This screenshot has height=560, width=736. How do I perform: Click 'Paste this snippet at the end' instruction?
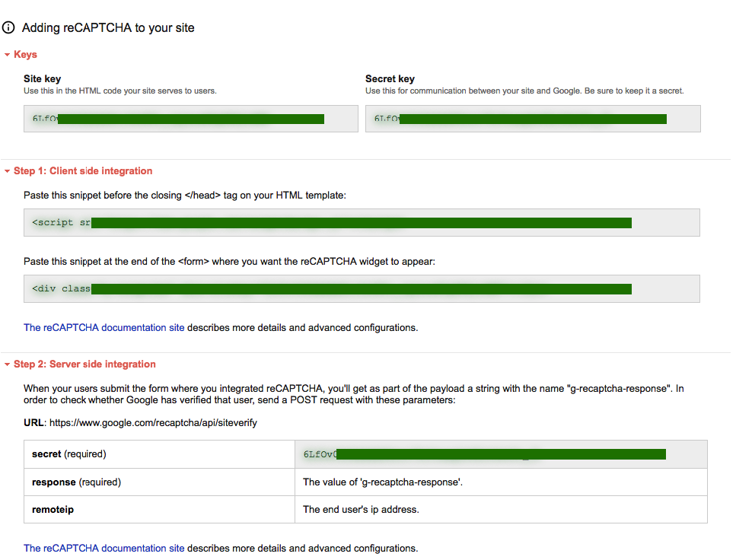[x=230, y=262]
